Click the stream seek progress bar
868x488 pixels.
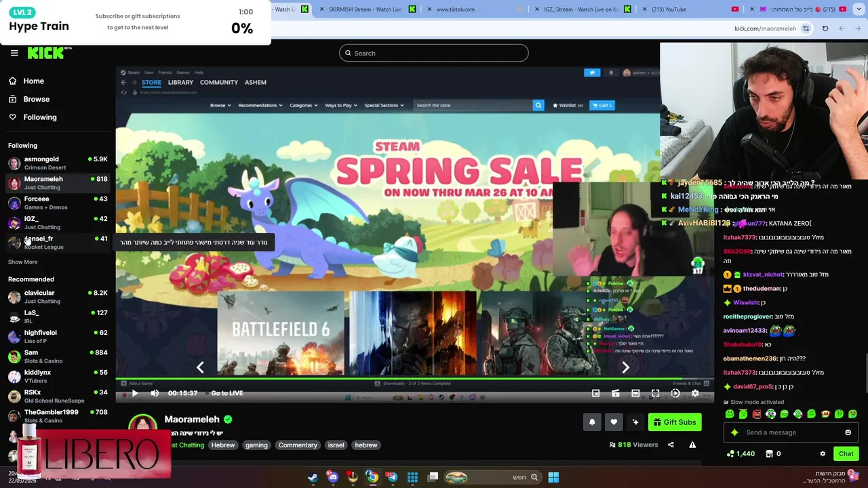coord(414,379)
